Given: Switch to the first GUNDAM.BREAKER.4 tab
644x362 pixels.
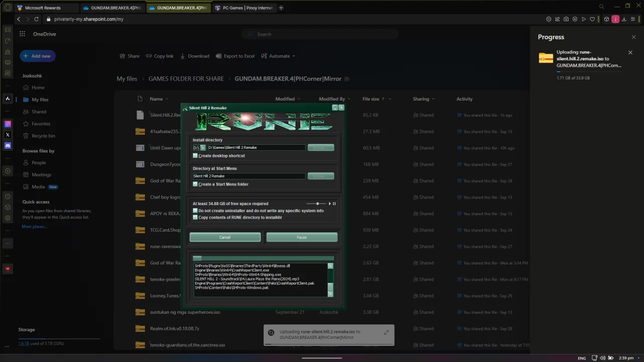Looking at the screenshot, I should tap(113, 8).
